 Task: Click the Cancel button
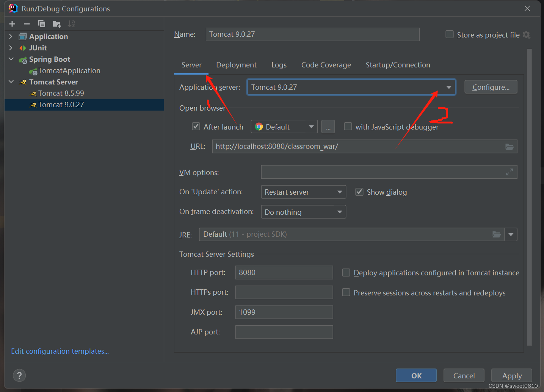pos(464,375)
